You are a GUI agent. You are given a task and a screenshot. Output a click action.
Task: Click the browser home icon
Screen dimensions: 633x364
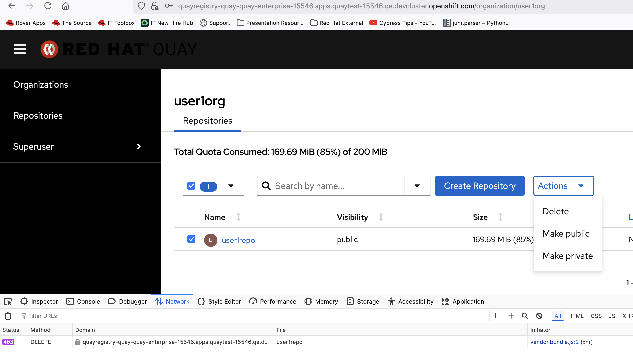click(x=66, y=6)
